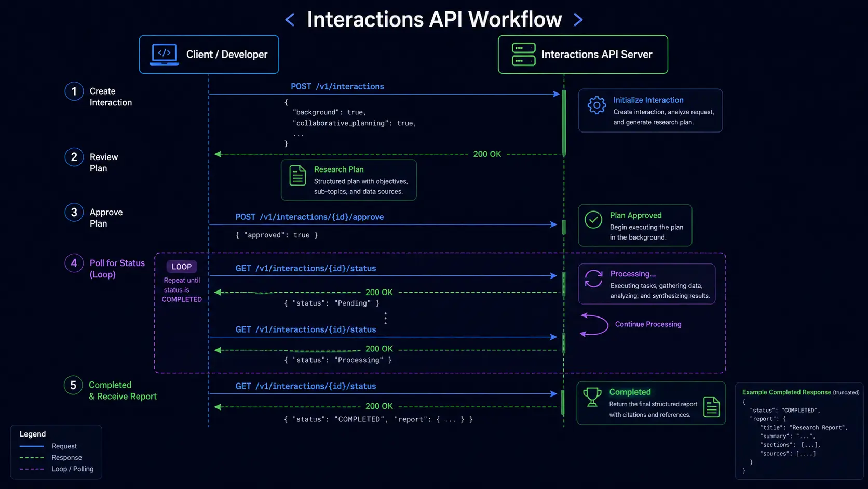Click the Poll for Status (Loop) step label
The width and height of the screenshot is (868, 489).
pos(117,269)
